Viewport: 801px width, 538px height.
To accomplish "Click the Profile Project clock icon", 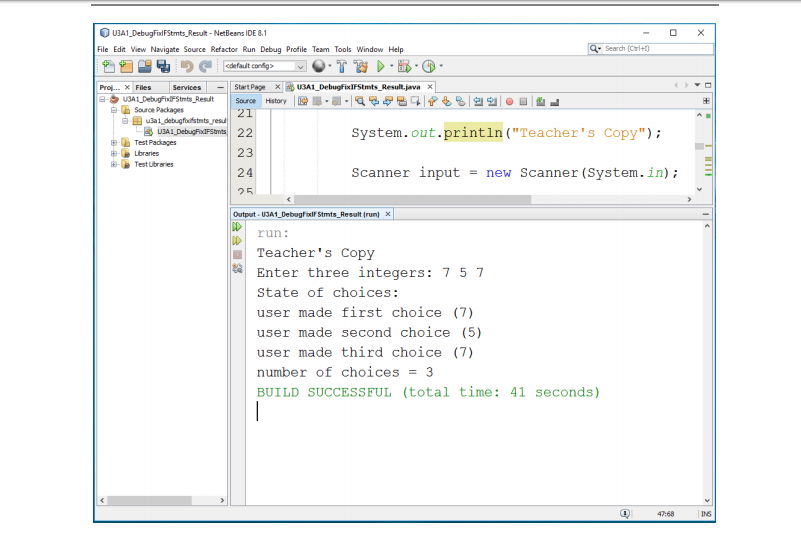I will (429, 66).
